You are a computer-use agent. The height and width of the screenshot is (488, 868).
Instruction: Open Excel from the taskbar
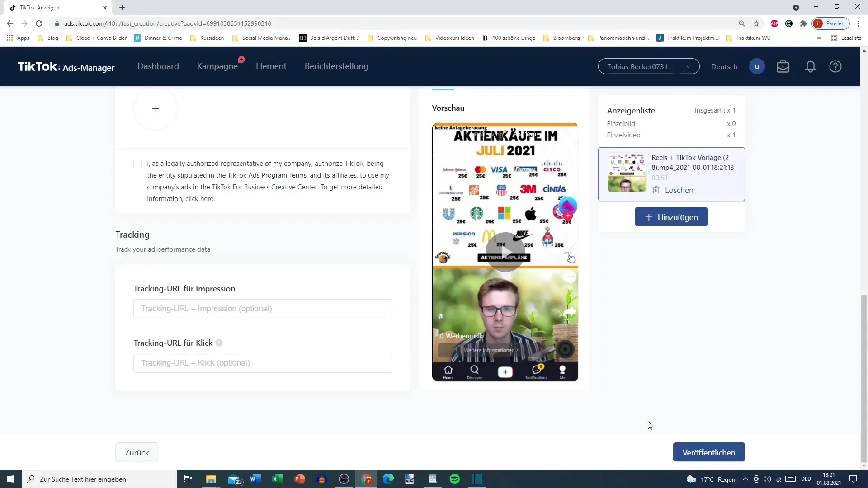277,479
